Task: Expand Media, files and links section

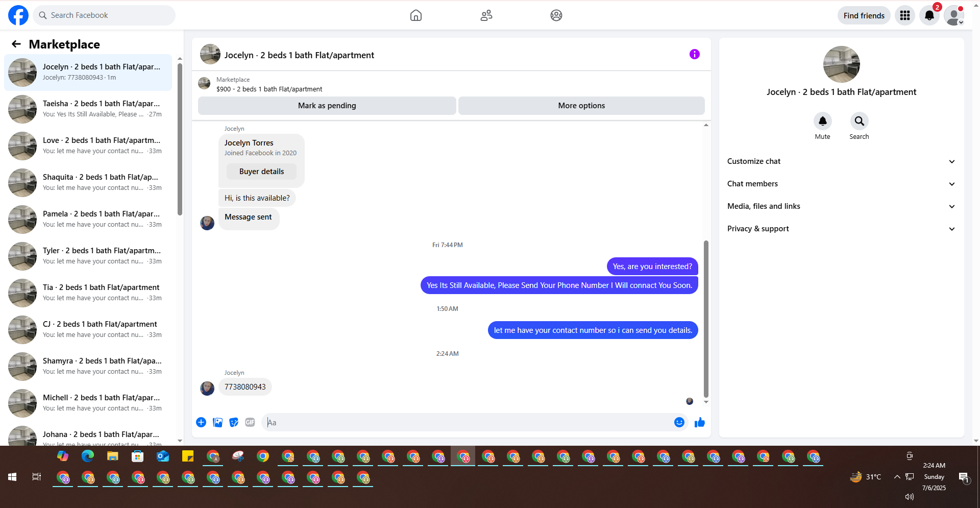Action: click(841, 206)
